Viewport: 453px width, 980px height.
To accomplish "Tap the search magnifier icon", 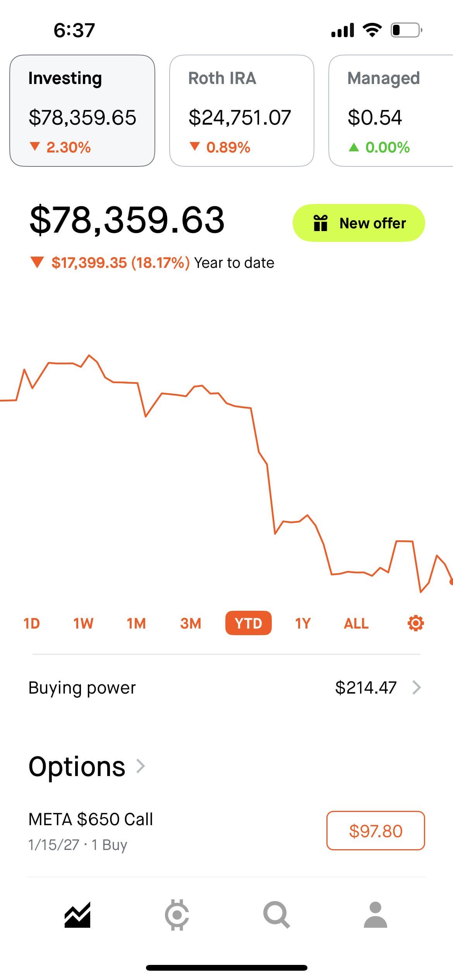I will click(x=276, y=915).
